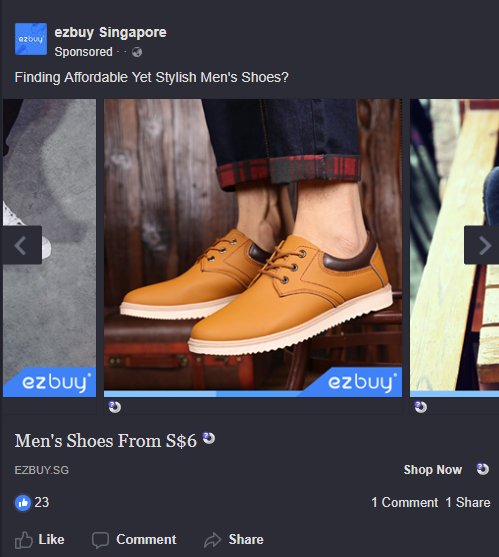Screen dimensions: 499x557
Task: Open the 1 Share link
Action: (467, 503)
